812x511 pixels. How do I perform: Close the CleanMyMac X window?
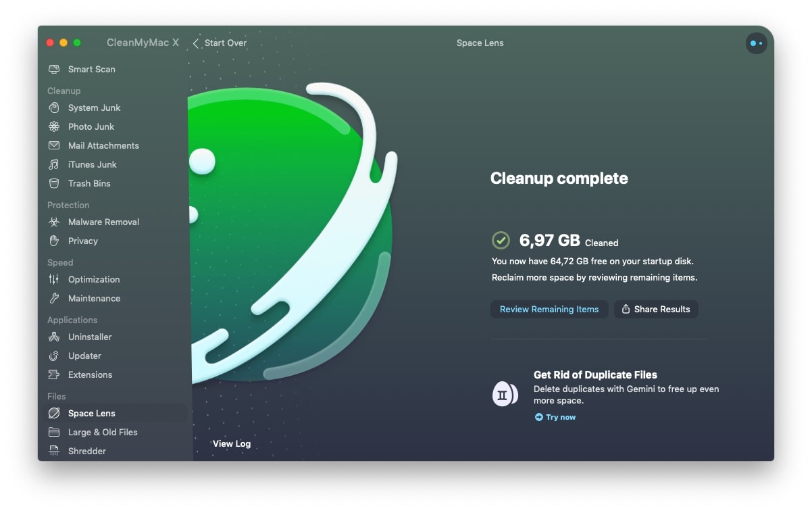click(50, 43)
